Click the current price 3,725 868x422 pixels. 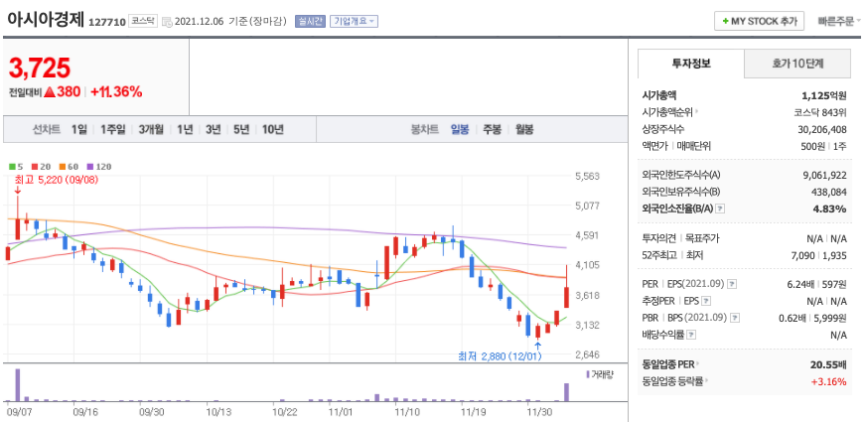tap(40, 69)
